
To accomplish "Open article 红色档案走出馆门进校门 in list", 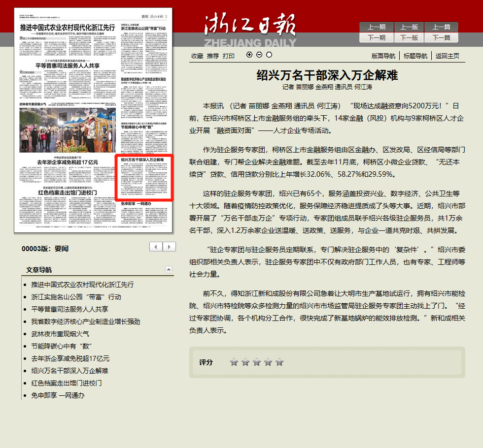I will 67,383.
